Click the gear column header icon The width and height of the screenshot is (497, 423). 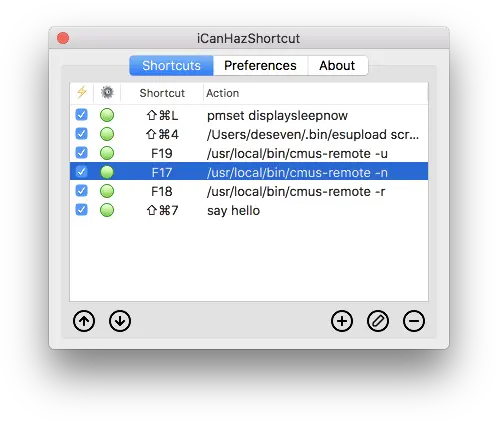[x=107, y=92]
